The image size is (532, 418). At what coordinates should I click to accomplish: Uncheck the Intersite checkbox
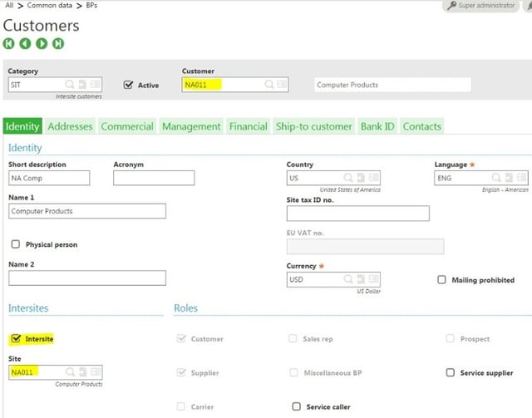[x=16, y=339]
